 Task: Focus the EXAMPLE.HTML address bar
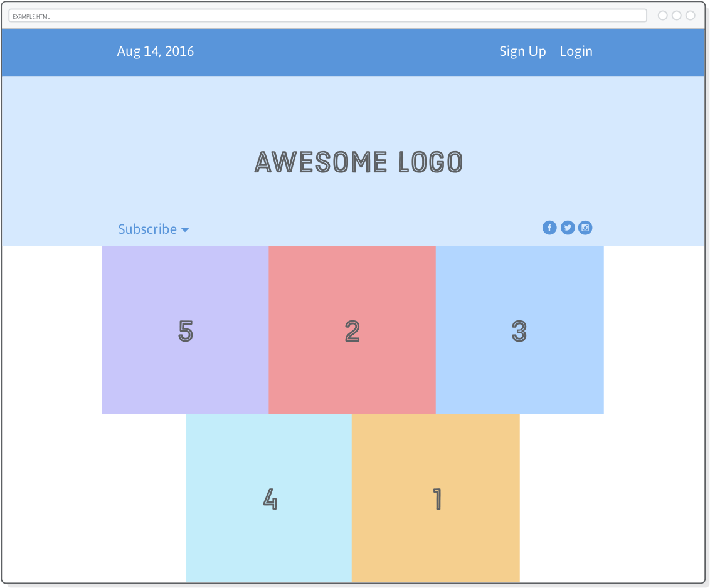(327, 16)
